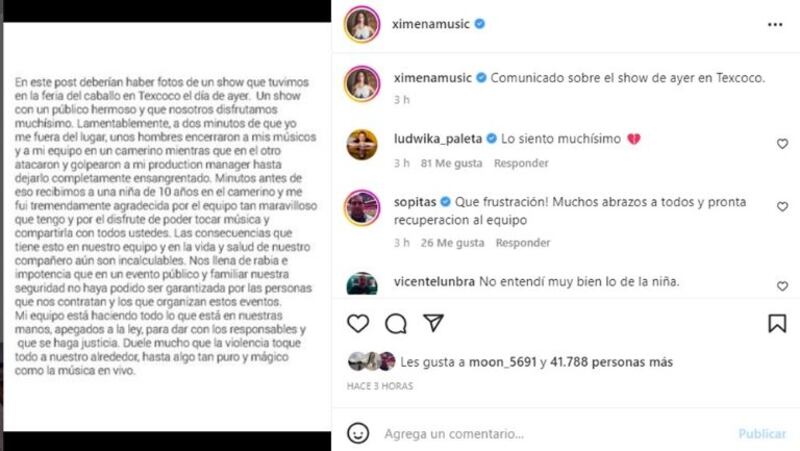800x451 pixels.
Task: Save the post with the bookmark icon
Action: (x=777, y=323)
